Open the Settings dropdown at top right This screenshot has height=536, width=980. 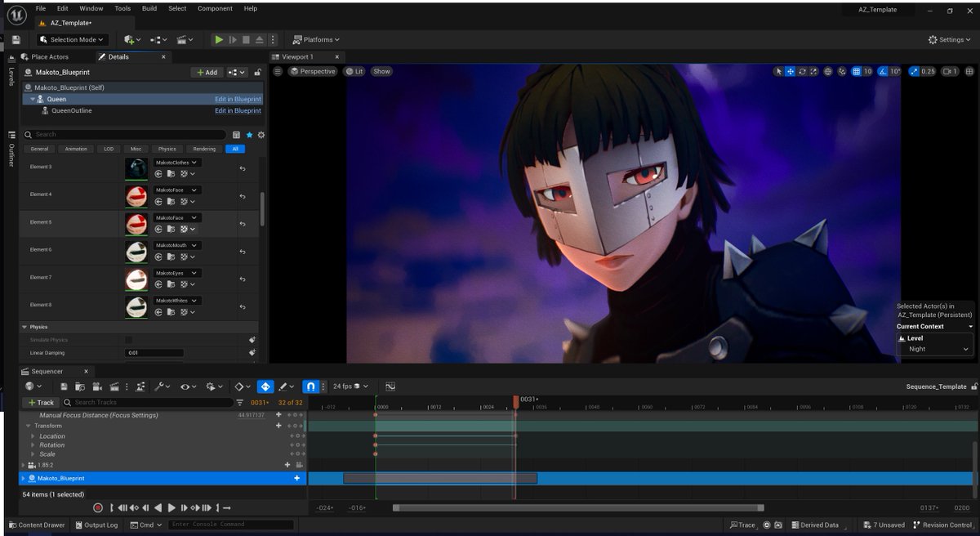[950, 39]
